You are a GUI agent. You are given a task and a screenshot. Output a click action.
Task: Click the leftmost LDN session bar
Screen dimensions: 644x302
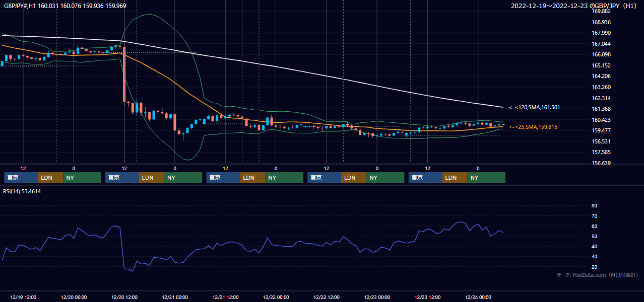pos(51,178)
